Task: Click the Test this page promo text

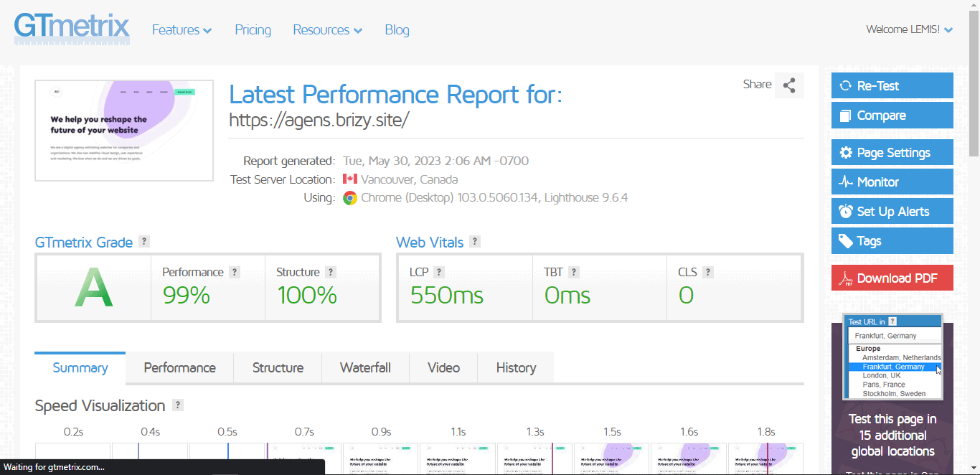Action: (892, 435)
